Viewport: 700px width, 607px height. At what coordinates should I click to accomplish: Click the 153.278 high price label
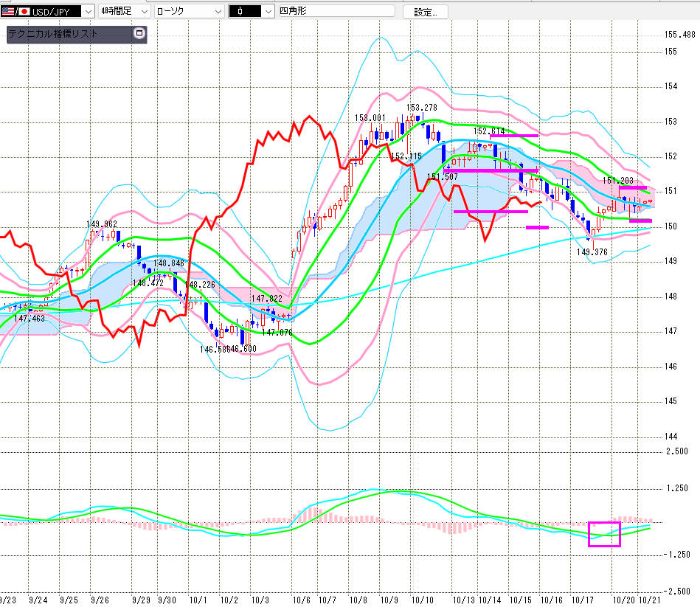coord(421,108)
